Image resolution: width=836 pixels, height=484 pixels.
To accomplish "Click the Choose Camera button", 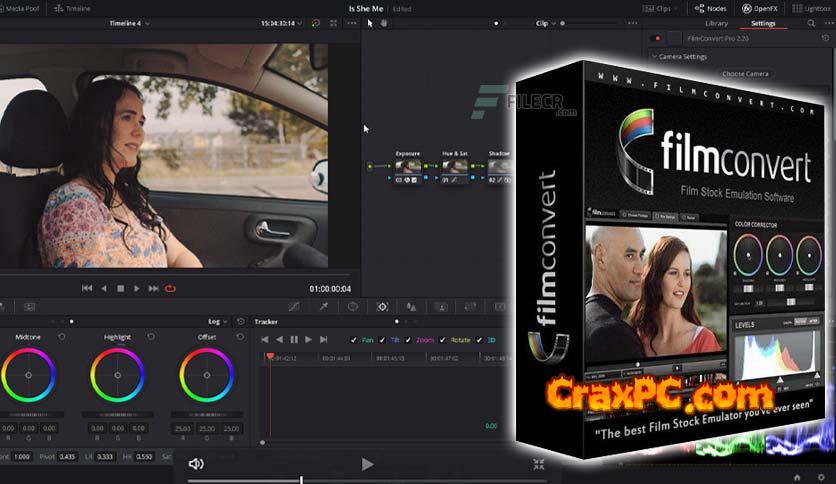I will click(x=745, y=74).
